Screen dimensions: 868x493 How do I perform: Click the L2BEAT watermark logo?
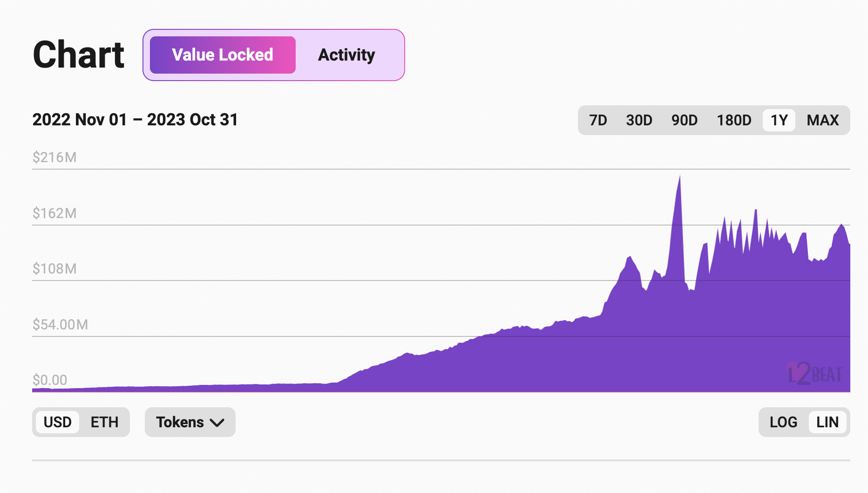[x=814, y=374]
